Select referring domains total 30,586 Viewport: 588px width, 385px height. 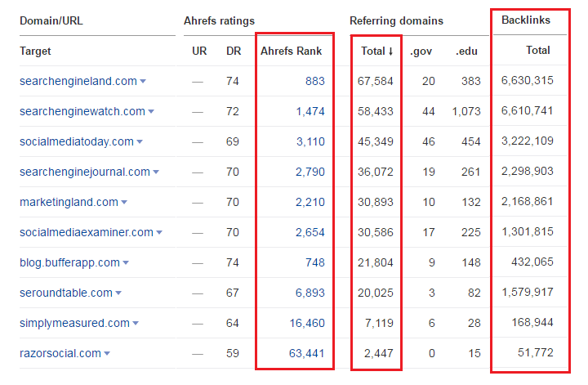coord(376,232)
